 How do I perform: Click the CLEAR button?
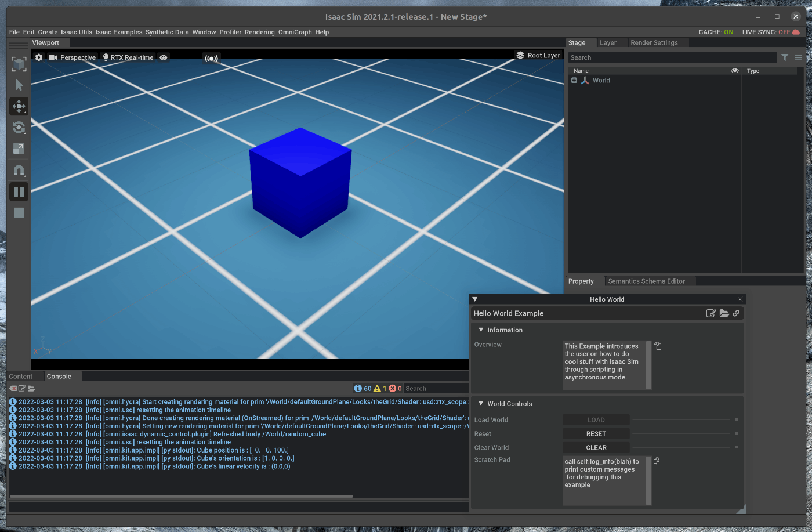[x=596, y=448]
